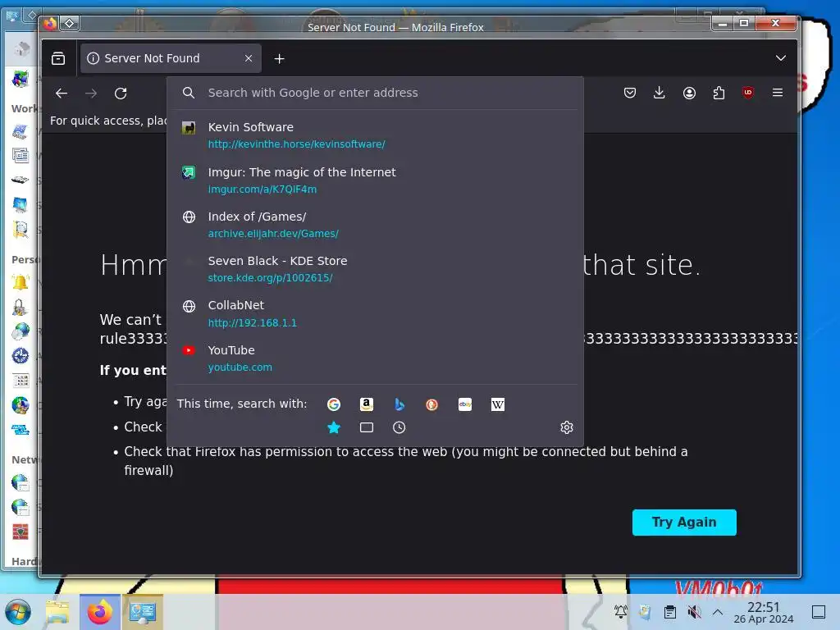Image resolution: width=840 pixels, height=630 pixels.
Task: Open Firefox account menu
Action: point(689,93)
